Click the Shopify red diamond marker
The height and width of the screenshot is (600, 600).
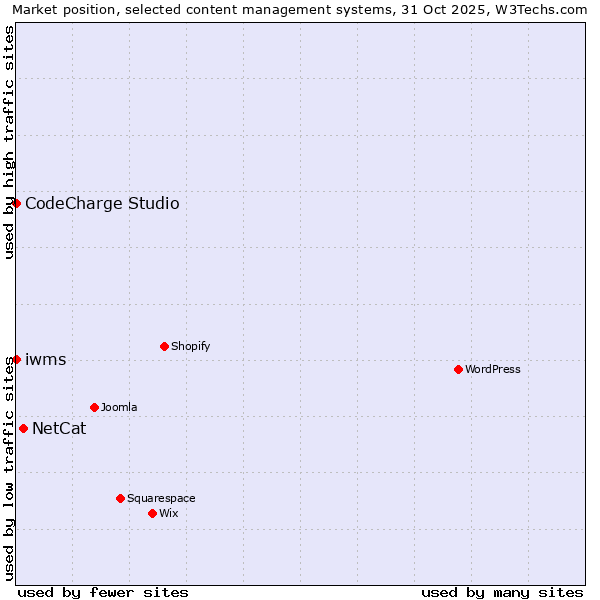coord(164,346)
